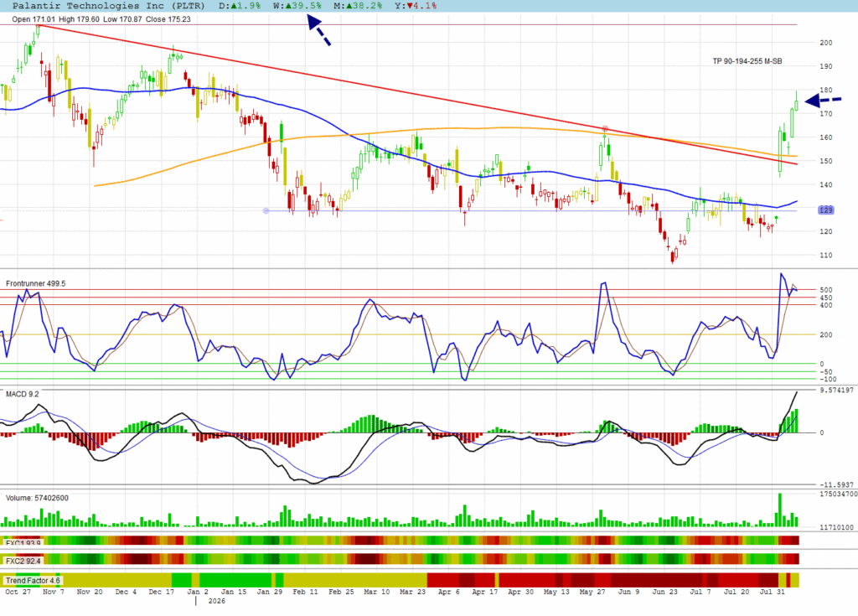Screen dimensions: 858x616
Task: Click the Mar 10 date axis label
Action: pos(377,592)
